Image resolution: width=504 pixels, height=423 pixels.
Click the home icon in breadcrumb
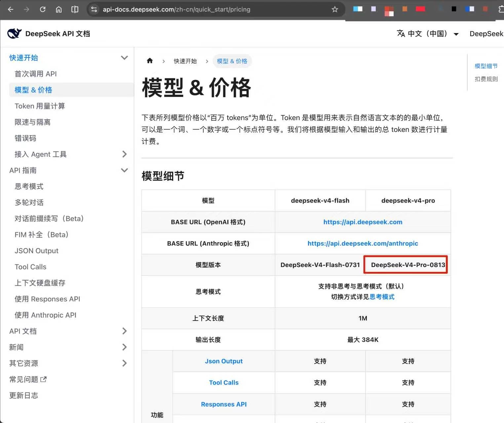150,61
